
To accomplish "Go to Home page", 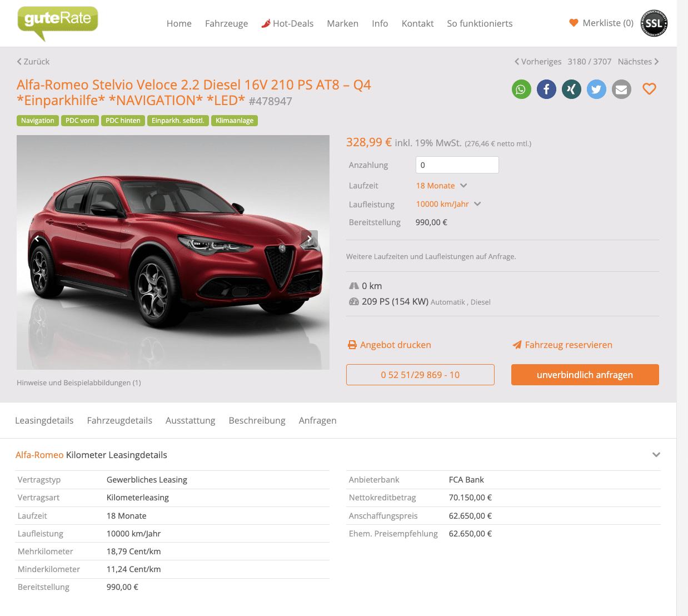I will [179, 23].
